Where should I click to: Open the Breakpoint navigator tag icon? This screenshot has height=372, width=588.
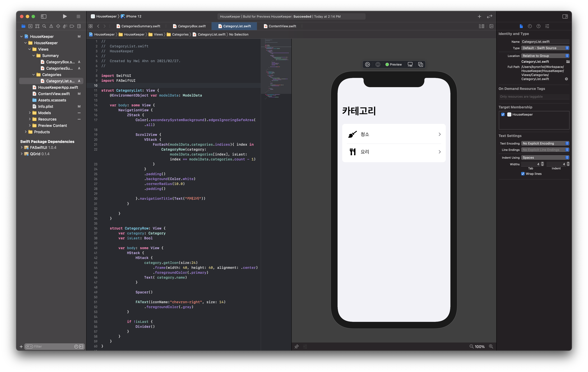(x=72, y=26)
